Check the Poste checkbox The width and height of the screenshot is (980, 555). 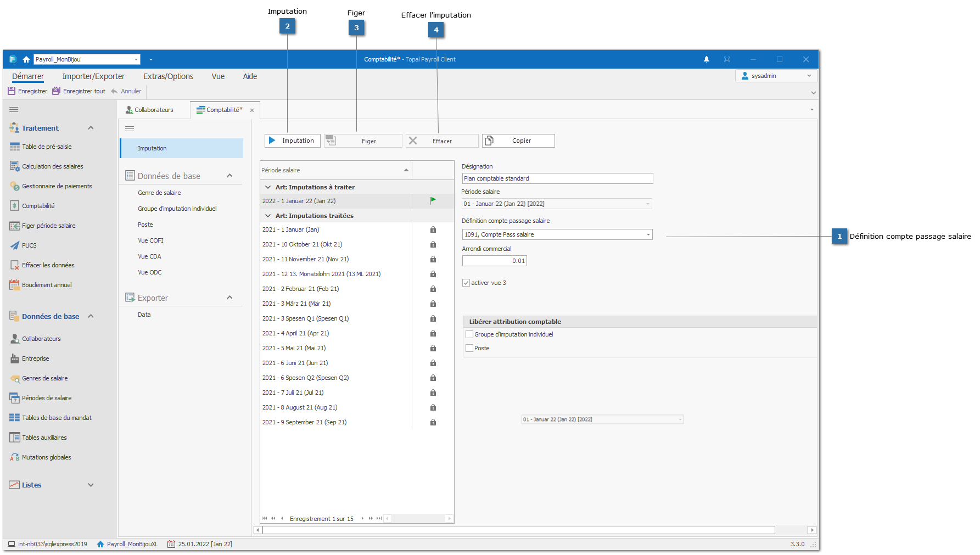pyautogui.click(x=469, y=348)
